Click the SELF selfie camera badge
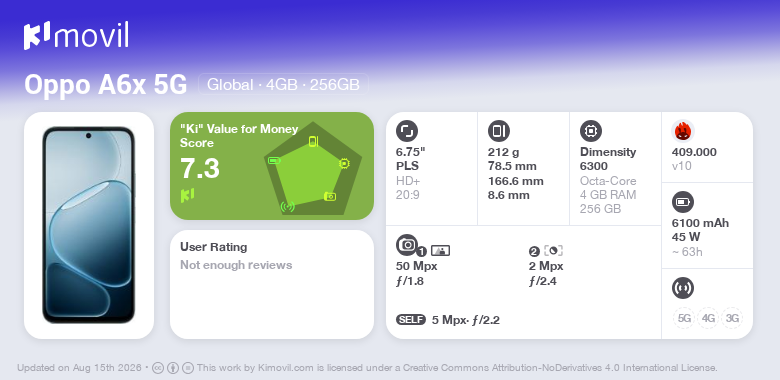The image size is (780, 380). [x=411, y=320]
